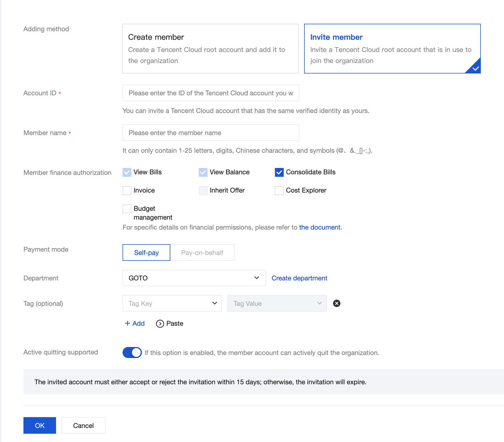Image resolution: width=504 pixels, height=442 pixels.
Task: Expand the Tag Key dropdown
Action: (x=172, y=303)
